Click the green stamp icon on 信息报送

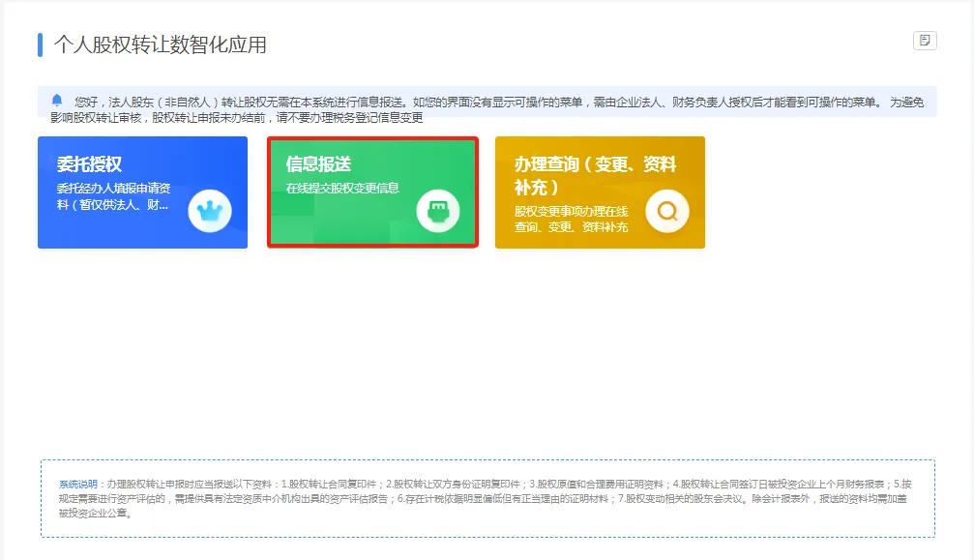click(438, 211)
